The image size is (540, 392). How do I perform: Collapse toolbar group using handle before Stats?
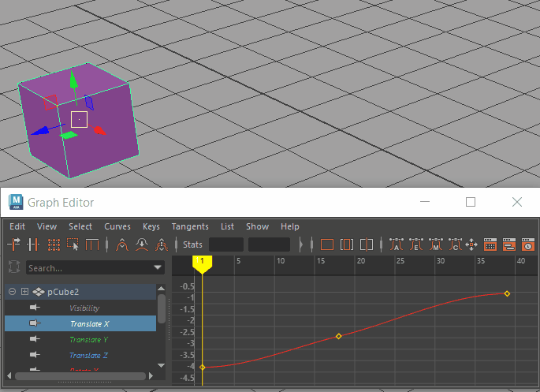tap(176, 245)
